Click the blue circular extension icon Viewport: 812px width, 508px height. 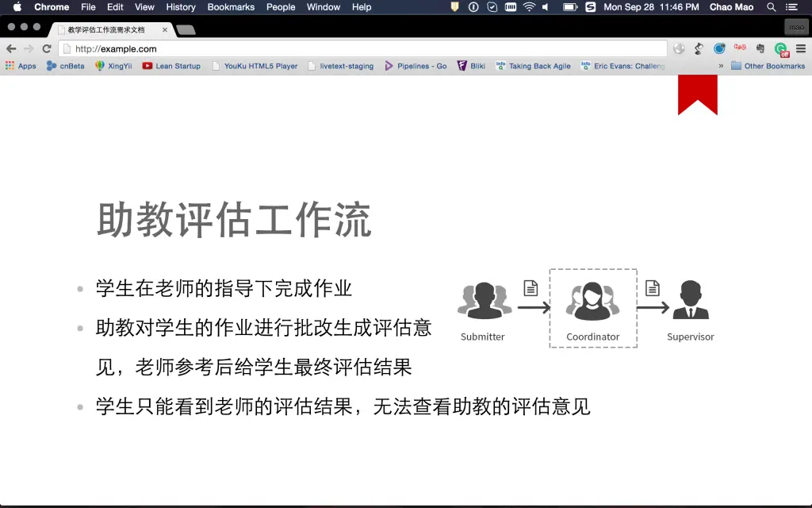719,48
